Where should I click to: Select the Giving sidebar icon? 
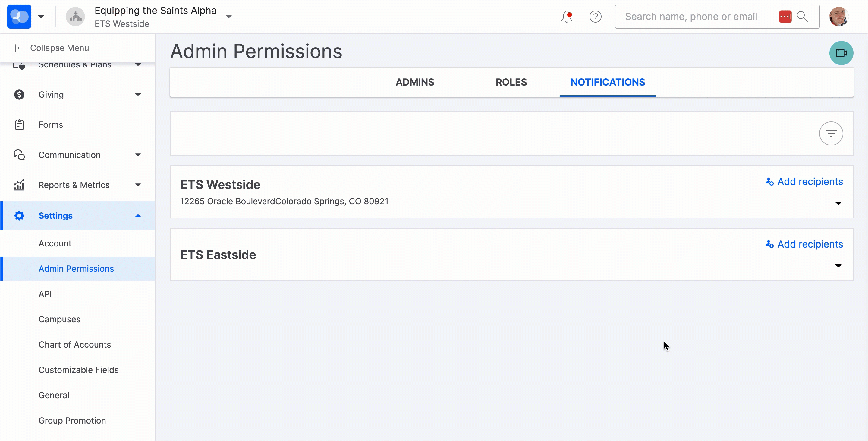coord(19,94)
